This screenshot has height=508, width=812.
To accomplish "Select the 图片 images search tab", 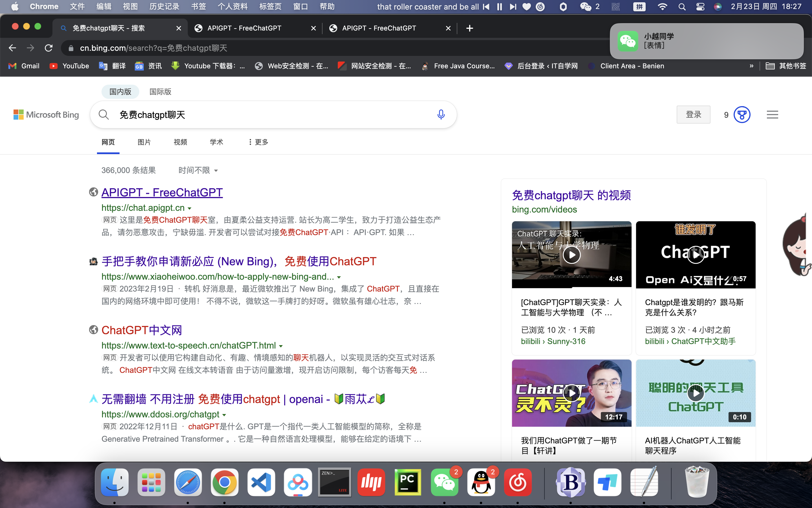I will click(144, 142).
